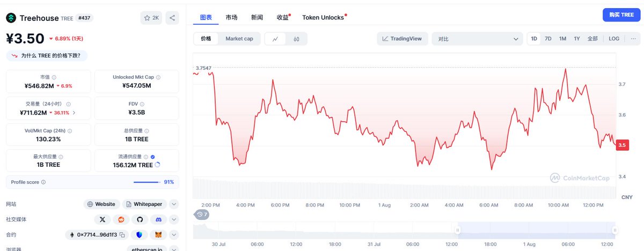Image resolution: width=644 pixels, height=251 pixels.
Task: Click the blue shield security icon
Action: (x=139, y=235)
